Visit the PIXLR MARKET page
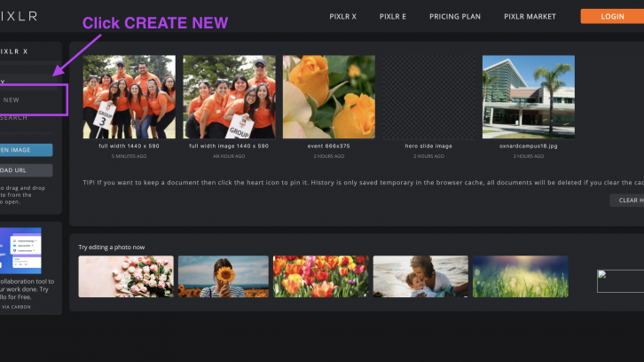The width and height of the screenshot is (644, 362). (x=530, y=17)
